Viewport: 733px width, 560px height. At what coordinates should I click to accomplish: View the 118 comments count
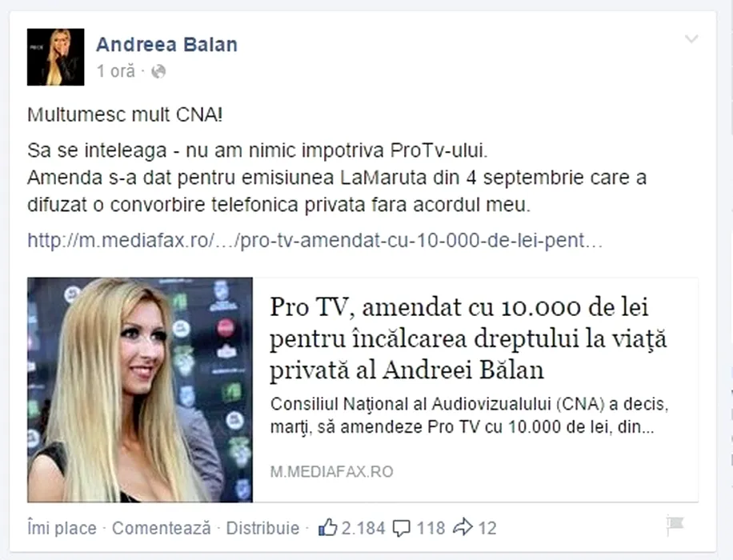coord(431,528)
